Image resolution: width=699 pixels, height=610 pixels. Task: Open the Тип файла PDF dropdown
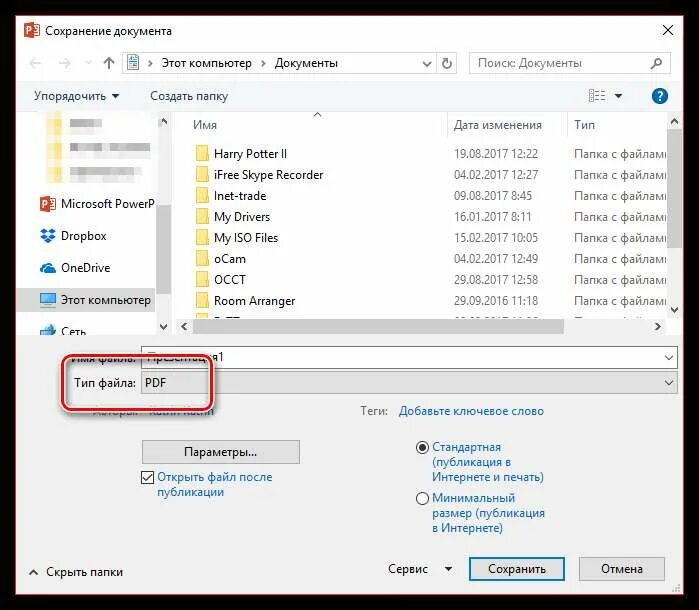coord(409,383)
